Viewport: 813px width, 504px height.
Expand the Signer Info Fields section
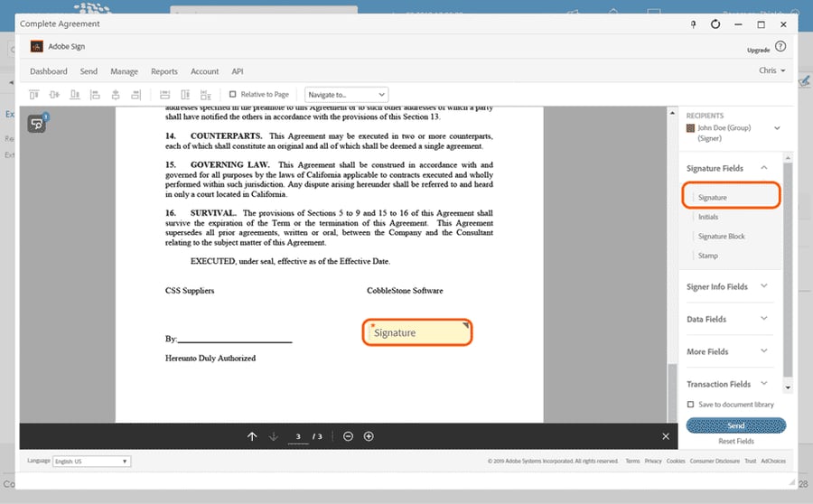coord(726,286)
